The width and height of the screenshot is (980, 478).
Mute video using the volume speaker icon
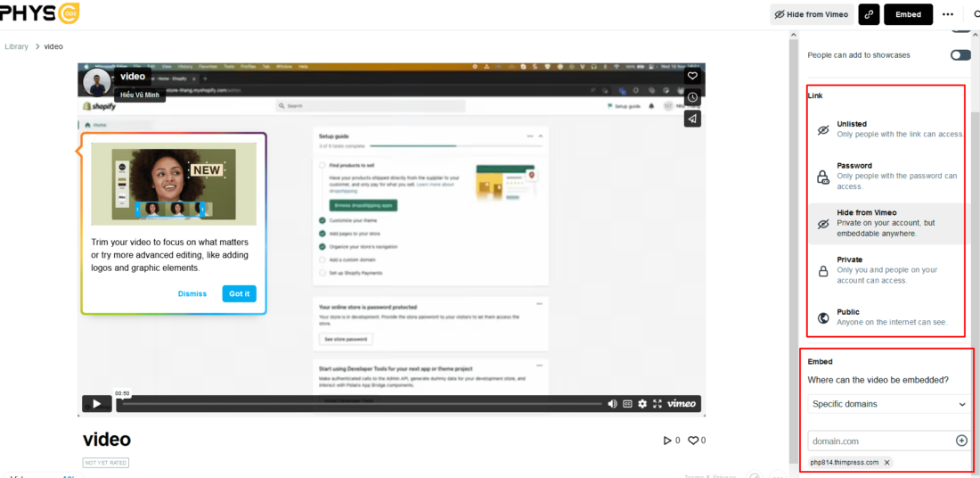[x=612, y=404]
